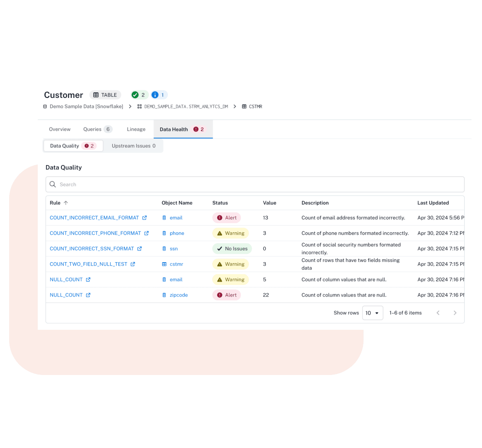Screen dimensions: 482x448
Task: Switch to the Data Quality filter pill
Action: (x=73, y=146)
